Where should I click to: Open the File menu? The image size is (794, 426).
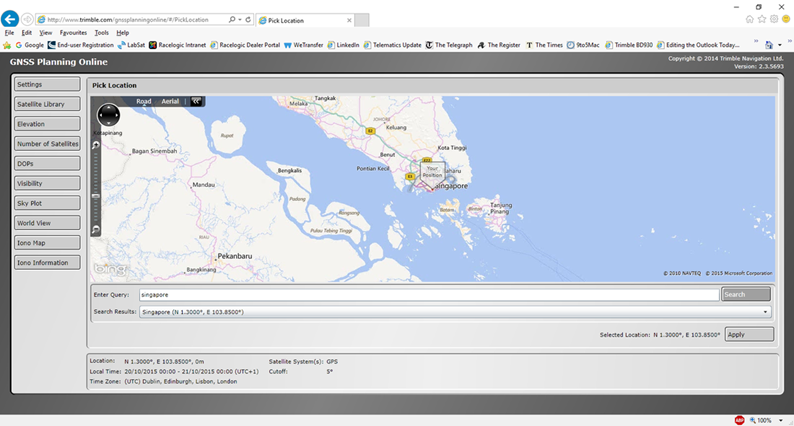[9, 32]
